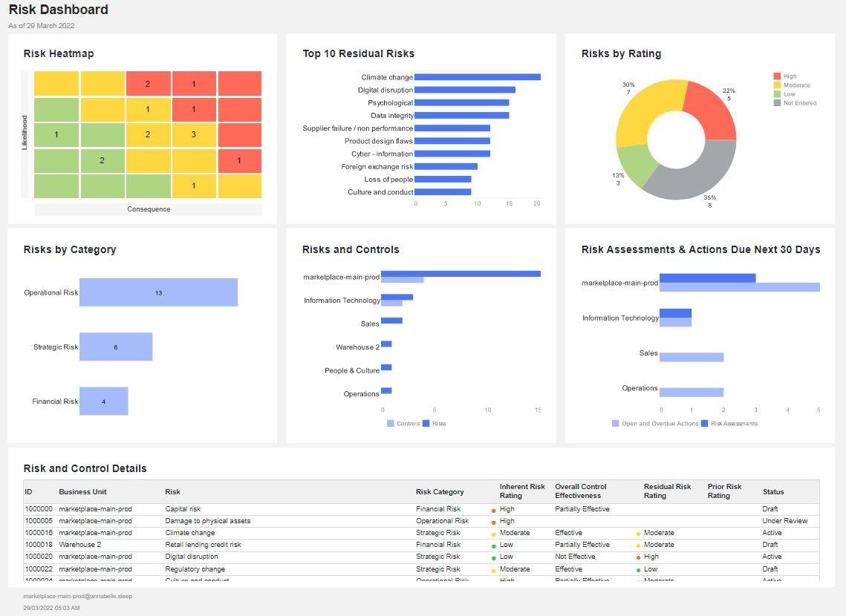Click ID cell 1000020 in the details table
The width and height of the screenshot is (846, 616).
tap(39, 556)
